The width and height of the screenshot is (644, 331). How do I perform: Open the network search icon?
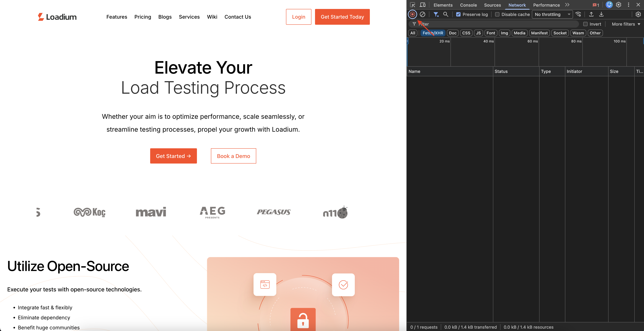tap(445, 15)
